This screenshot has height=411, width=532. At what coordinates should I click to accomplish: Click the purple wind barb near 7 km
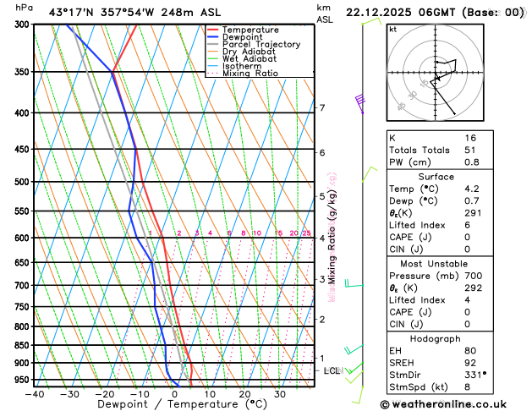point(360,104)
